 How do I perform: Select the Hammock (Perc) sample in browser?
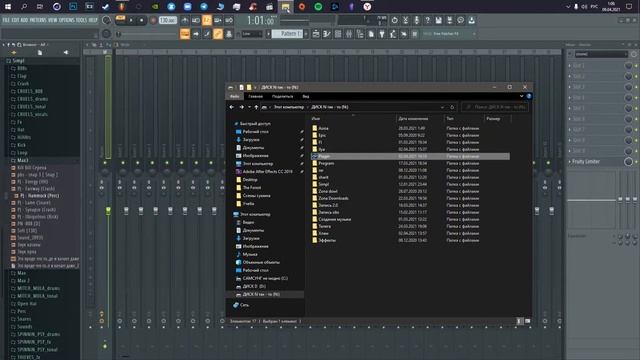coord(40,196)
